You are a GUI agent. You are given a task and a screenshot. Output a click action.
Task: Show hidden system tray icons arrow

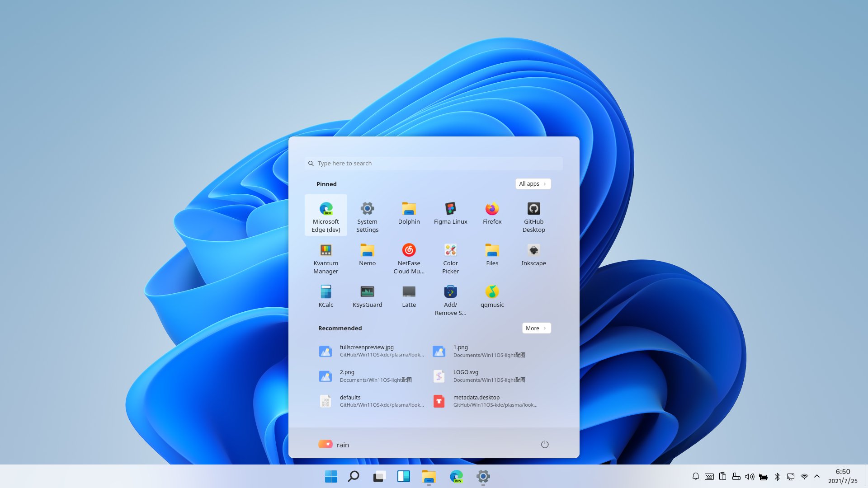817,476
